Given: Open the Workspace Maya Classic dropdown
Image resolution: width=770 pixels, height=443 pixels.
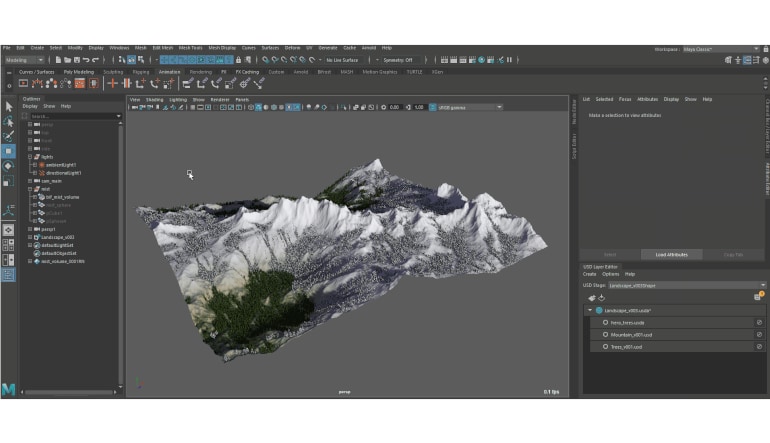Looking at the screenshot, I should click(x=721, y=49).
